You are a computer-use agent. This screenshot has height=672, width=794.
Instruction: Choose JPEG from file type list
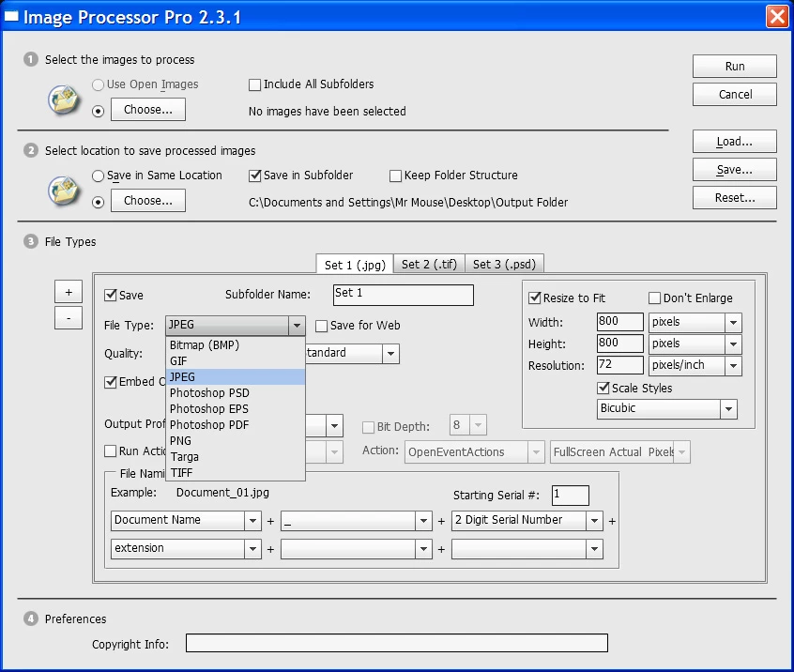tap(236, 376)
